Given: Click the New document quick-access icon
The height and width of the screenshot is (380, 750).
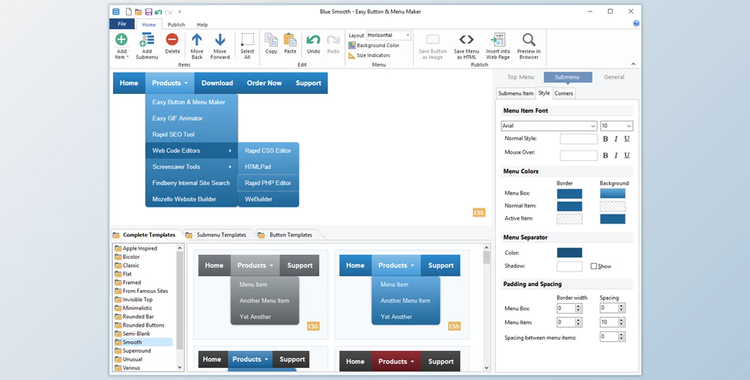Looking at the screenshot, I should point(128,11).
